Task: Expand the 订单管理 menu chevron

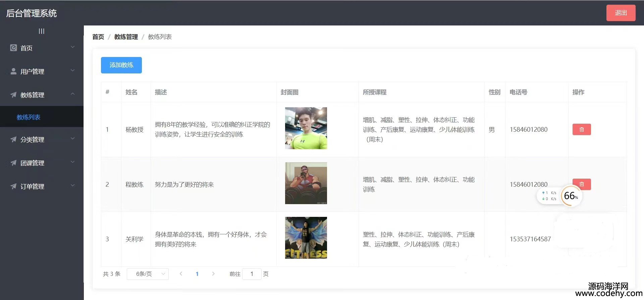Action: pyautogui.click(x=72, y=186)
